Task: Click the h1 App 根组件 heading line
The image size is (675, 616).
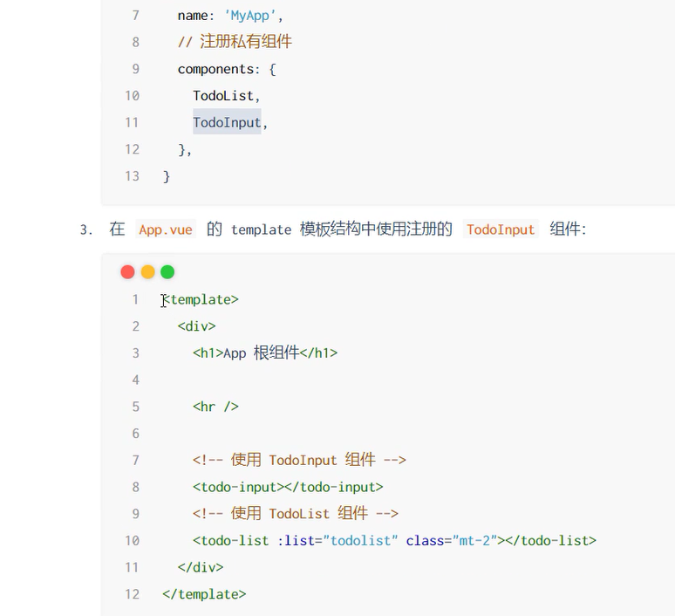Action: pyautogui.click(x=264, y=353)
